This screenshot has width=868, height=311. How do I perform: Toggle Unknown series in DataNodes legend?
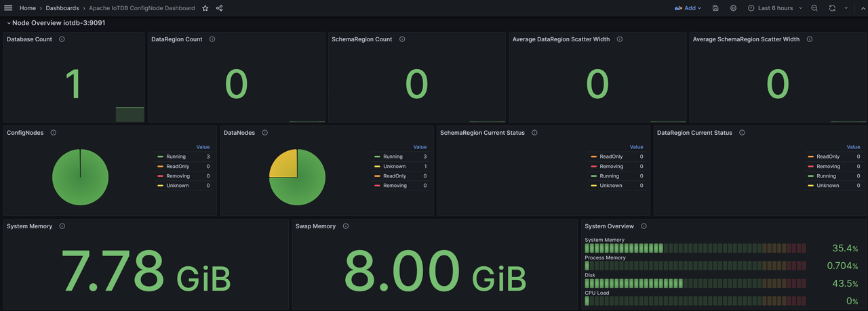pos(394,166)
